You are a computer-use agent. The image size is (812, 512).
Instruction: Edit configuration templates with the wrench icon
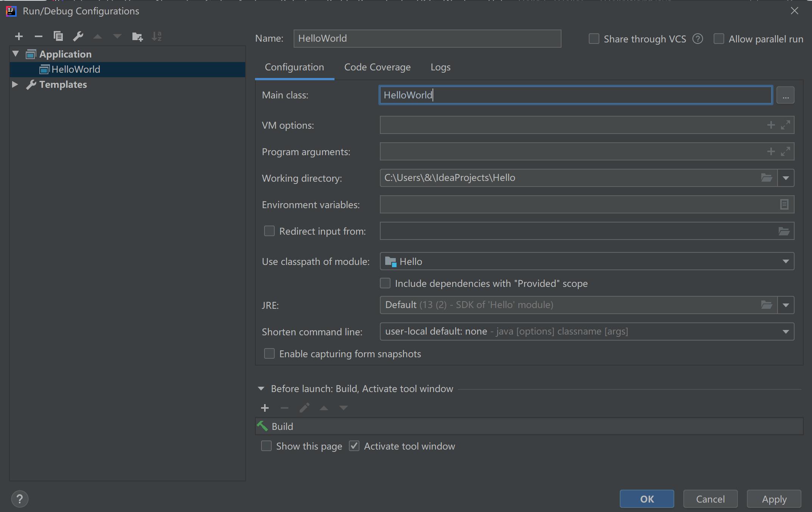pos(78,36)
